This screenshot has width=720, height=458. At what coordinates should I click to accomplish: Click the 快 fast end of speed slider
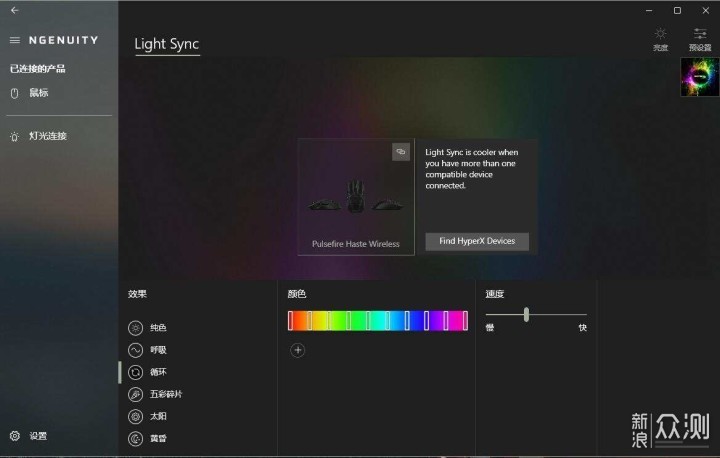582,328
